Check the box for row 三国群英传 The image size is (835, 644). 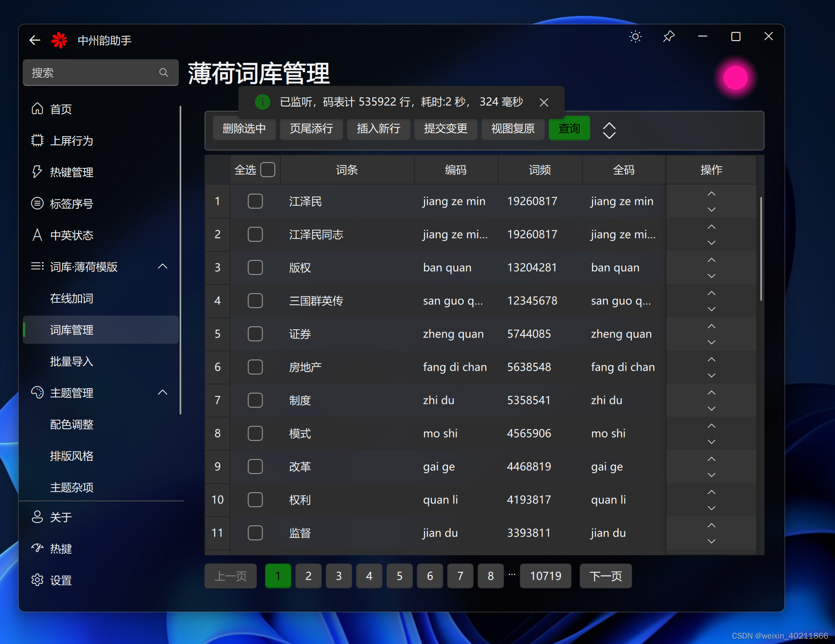(x=255, y=301)
